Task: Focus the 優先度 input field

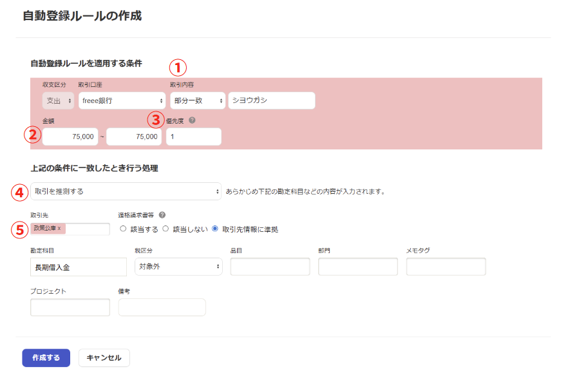Action: 194,137
